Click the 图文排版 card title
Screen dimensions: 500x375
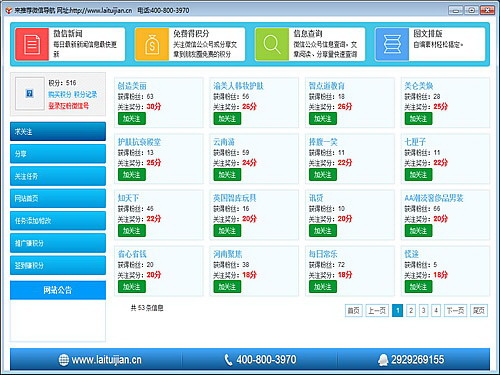428,33
